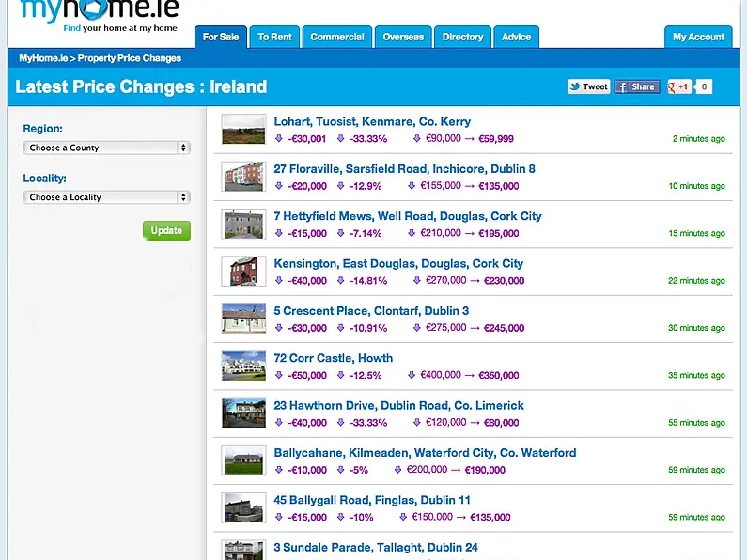Open the My Account tab

point(698,37)
